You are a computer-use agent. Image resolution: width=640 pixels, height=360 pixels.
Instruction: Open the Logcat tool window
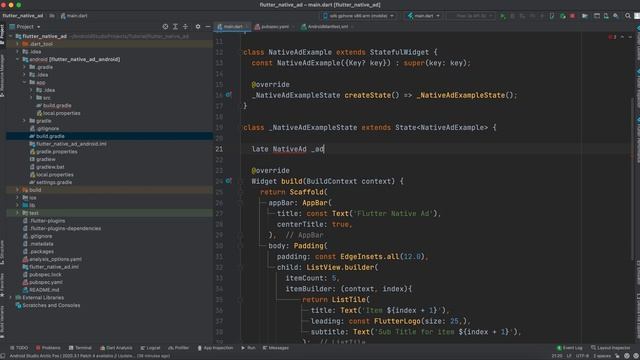(x=150, y=348)
